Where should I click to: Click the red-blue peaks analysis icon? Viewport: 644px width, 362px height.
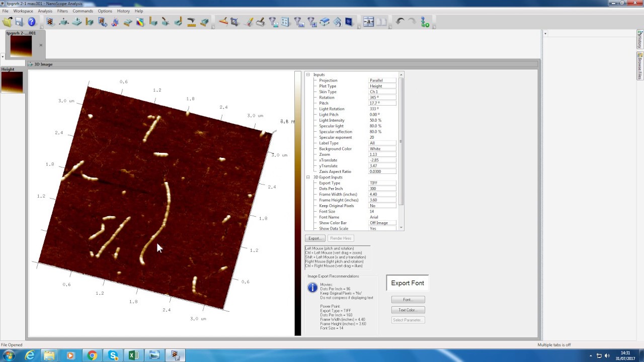pos(115,22)
